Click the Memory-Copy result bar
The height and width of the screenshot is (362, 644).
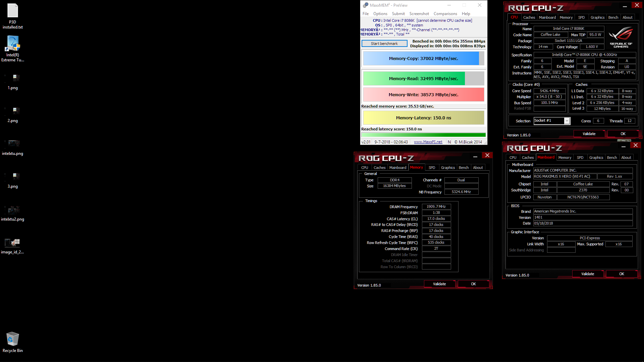(424, 58)
